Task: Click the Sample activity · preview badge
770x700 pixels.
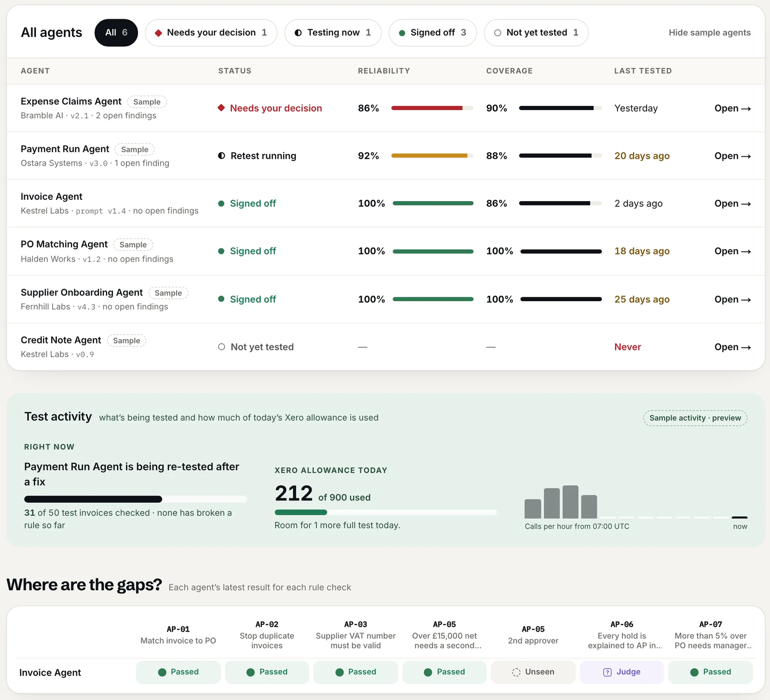Action: [x=695, y=418]
